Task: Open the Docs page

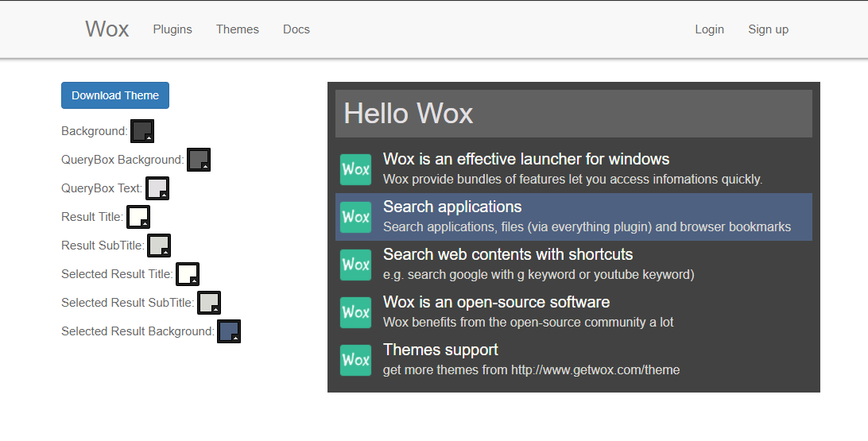Action: 296,29
